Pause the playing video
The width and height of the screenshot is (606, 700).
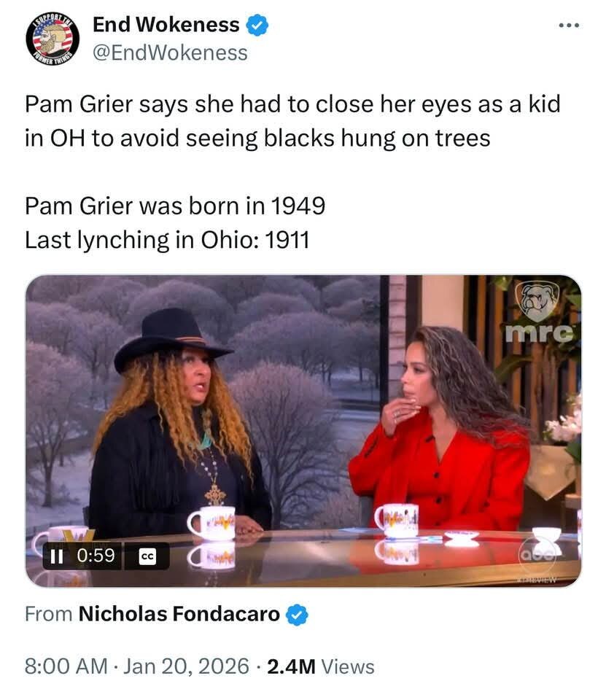56,556
